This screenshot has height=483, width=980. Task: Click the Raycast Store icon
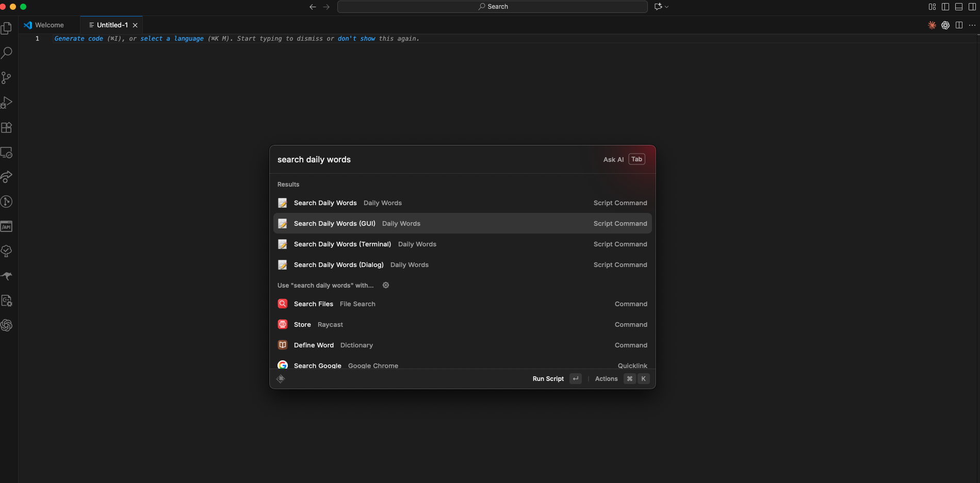(283, 325)
